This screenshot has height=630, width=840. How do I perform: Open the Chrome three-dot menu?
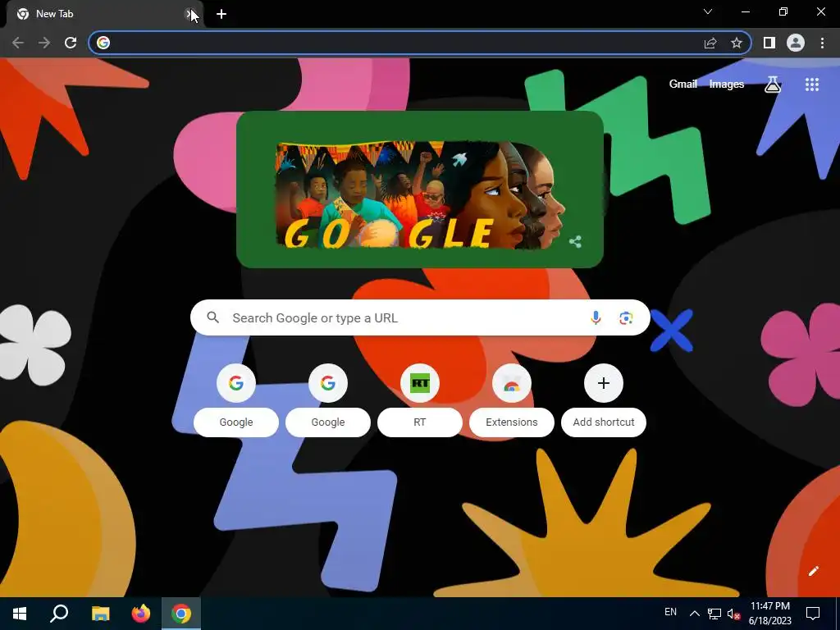click(x=822, y=43)
